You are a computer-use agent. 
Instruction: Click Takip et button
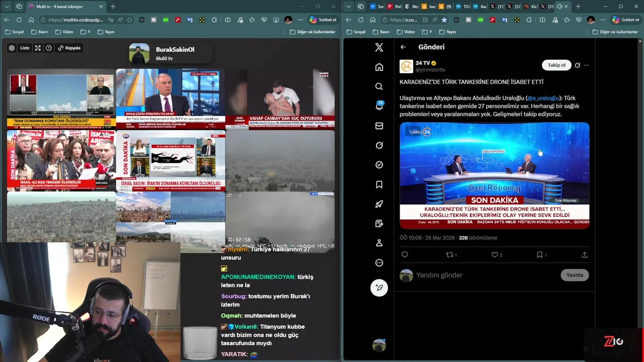556,65
